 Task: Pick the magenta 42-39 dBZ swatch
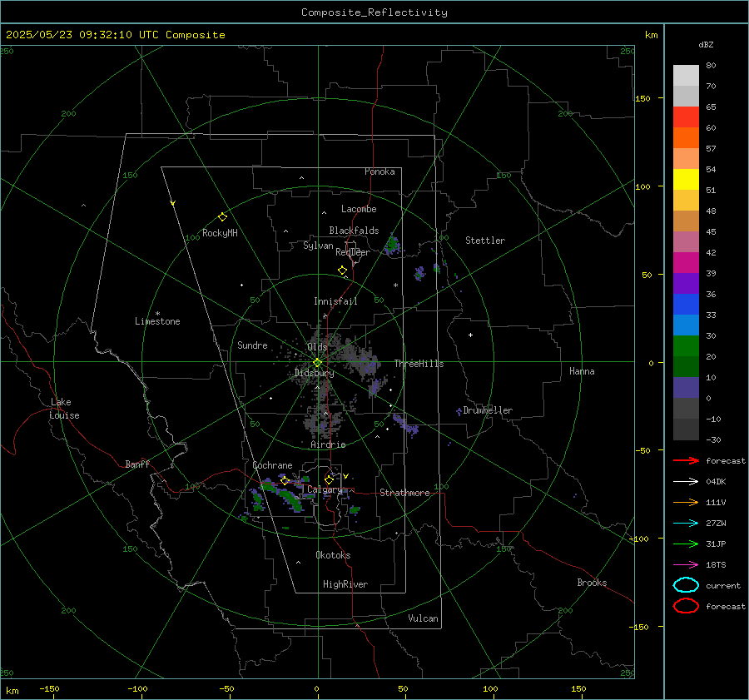[x=686, y=263]
